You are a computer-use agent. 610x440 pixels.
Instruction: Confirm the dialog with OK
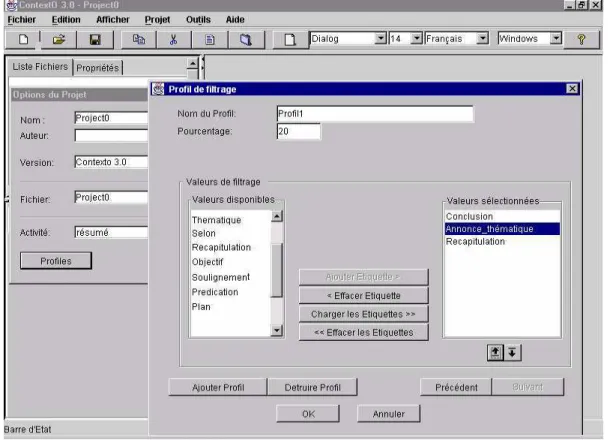[x=308, y=414]
